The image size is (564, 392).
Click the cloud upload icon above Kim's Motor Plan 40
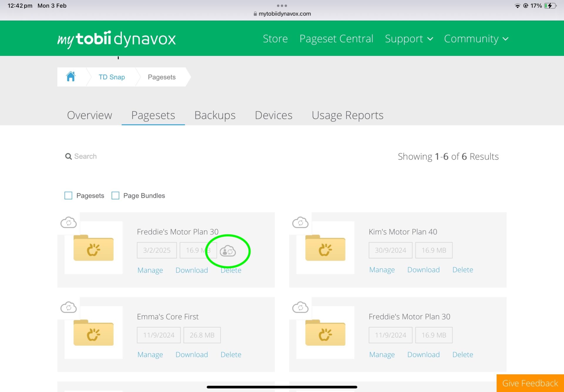coord(300,222)
